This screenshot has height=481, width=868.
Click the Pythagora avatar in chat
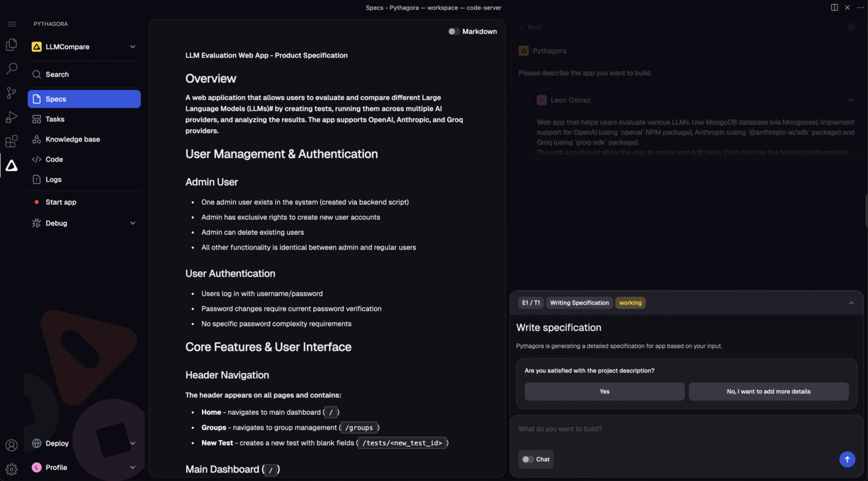point(524,51)
